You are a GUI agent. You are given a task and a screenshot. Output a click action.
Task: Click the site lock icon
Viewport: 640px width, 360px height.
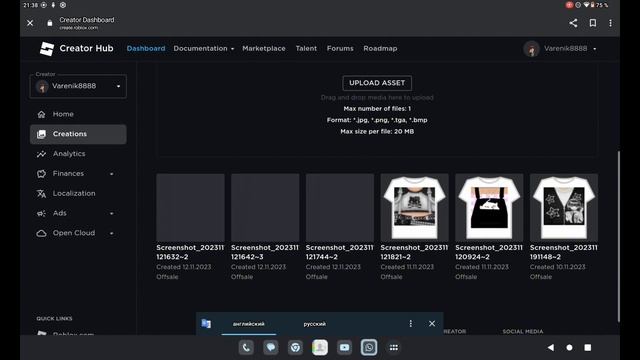(x=50, y=23)
